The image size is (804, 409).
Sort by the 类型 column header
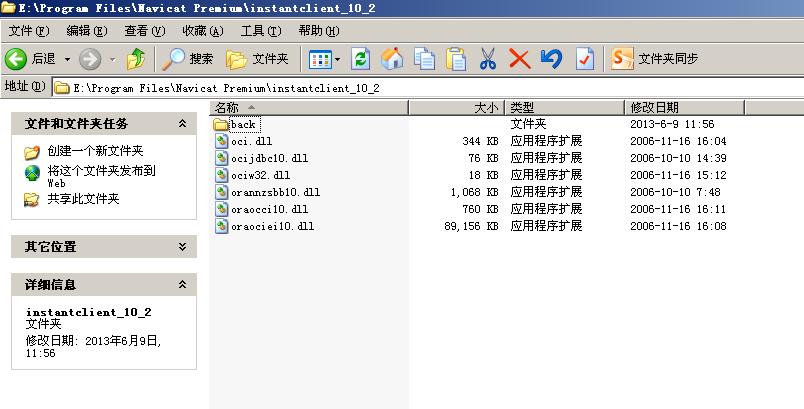pos(565,108)
